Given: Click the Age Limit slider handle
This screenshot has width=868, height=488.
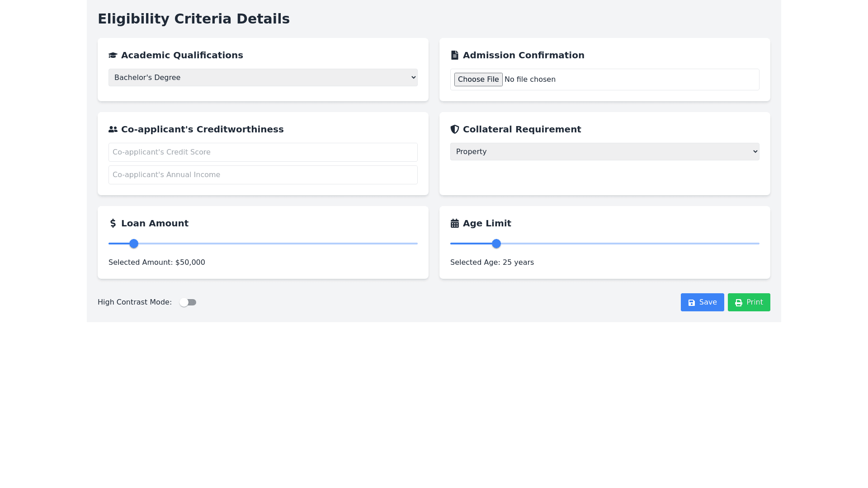Looking at the screenshot, I should point(496,244).
